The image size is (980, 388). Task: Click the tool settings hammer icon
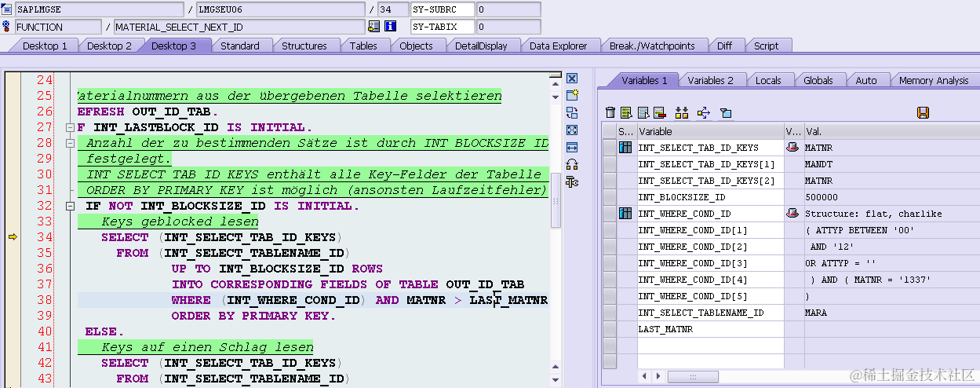[x=572, y=181]
